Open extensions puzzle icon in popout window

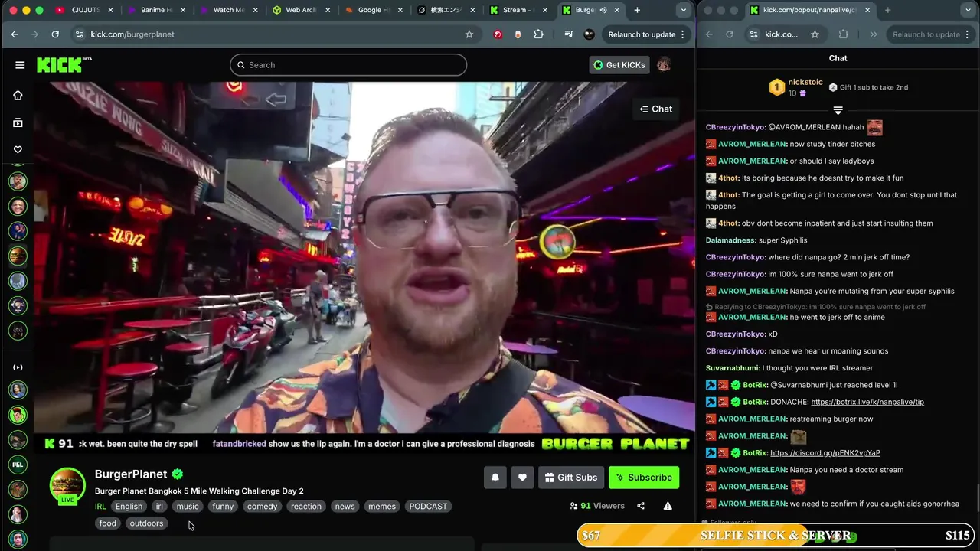click(x=844, y=34)
